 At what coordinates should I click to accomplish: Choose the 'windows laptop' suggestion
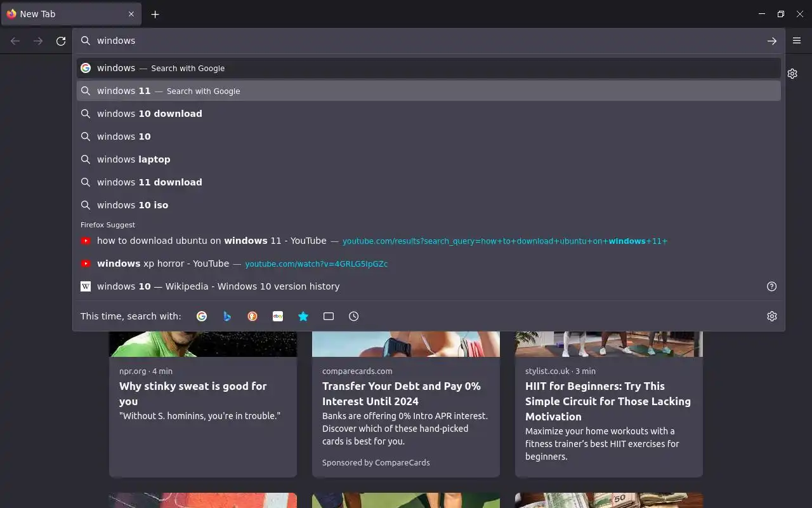pyautogui.click(x=429, y=159)
